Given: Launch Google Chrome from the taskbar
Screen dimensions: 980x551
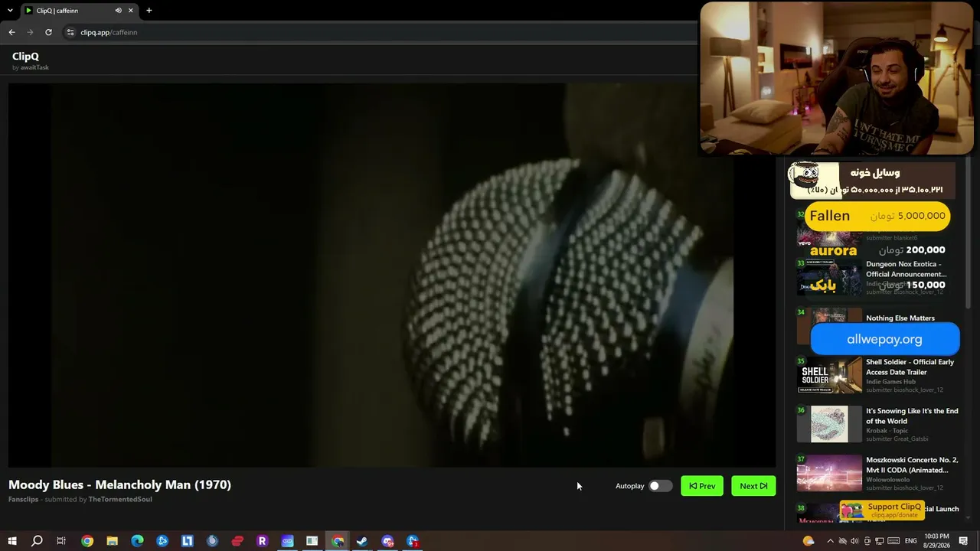Looking at the screenshot, I should 87,541.
